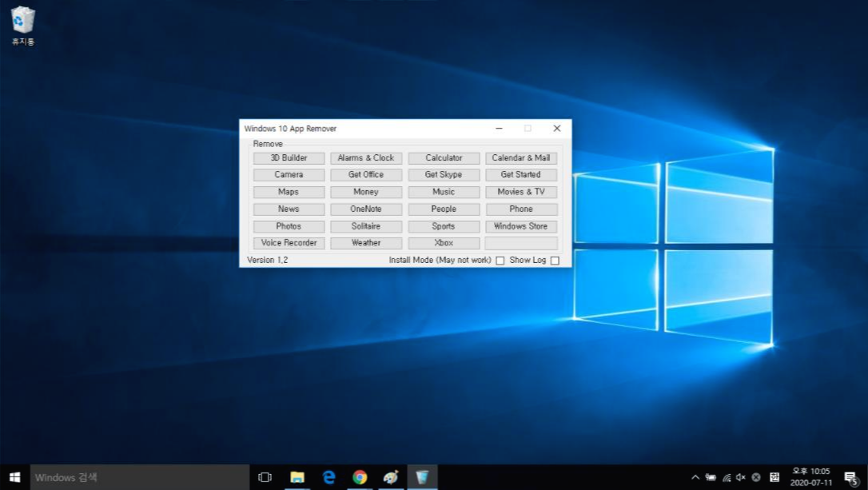Click the battery tray icon
868x490 pixels.
pos(711,477)
